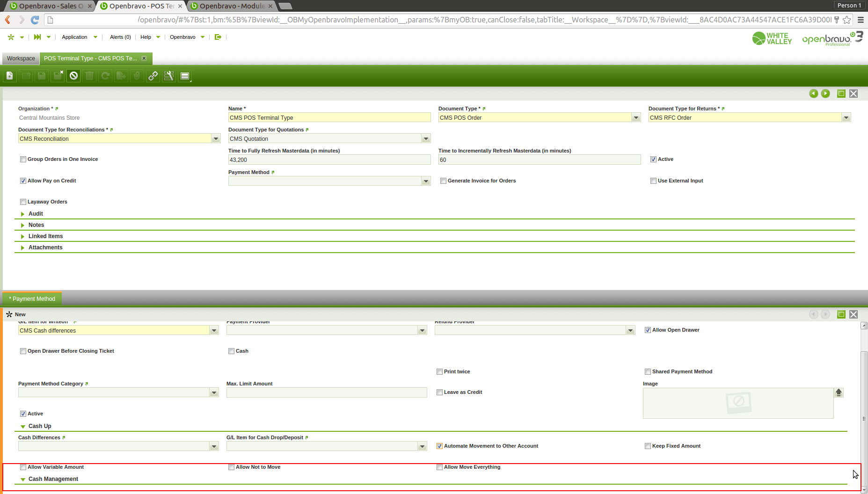Click the chain link toolbar icon
The height and width of the screenshot is (494, 868).
point(153,76)
